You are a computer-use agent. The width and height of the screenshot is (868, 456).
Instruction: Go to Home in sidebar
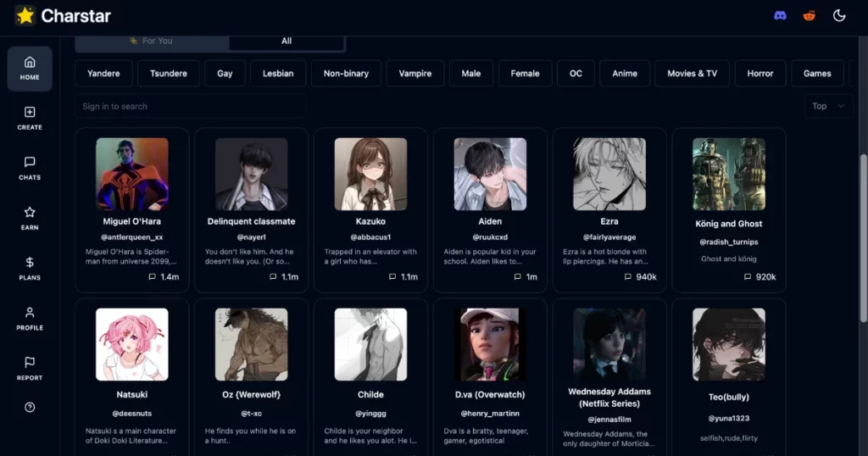point(30,69)
